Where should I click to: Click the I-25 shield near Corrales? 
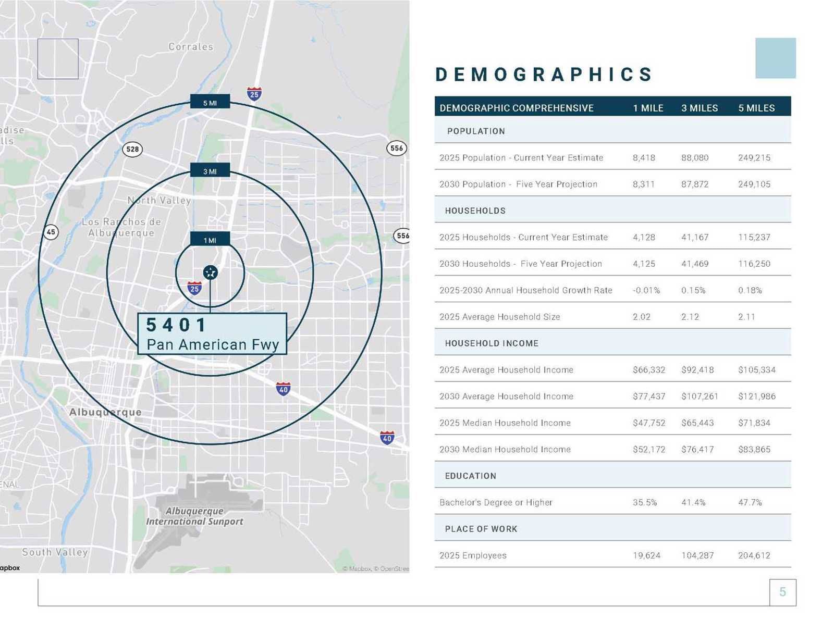tap(254, 94)
